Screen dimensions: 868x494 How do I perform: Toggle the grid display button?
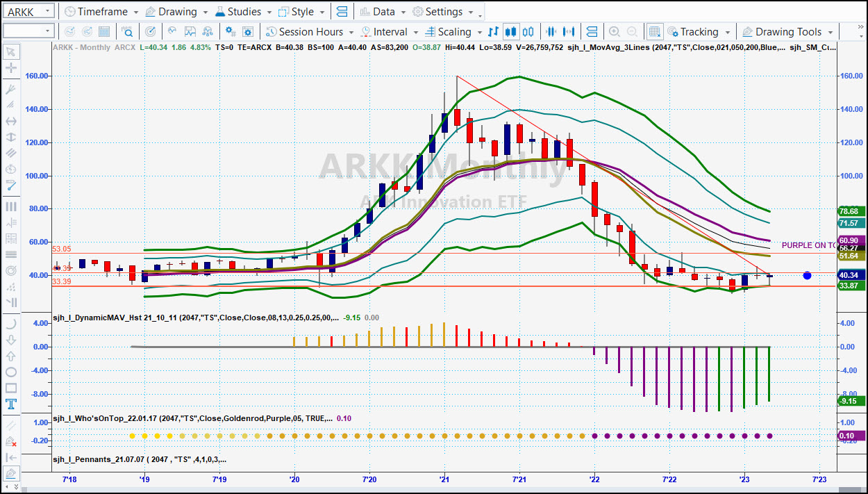654,31
